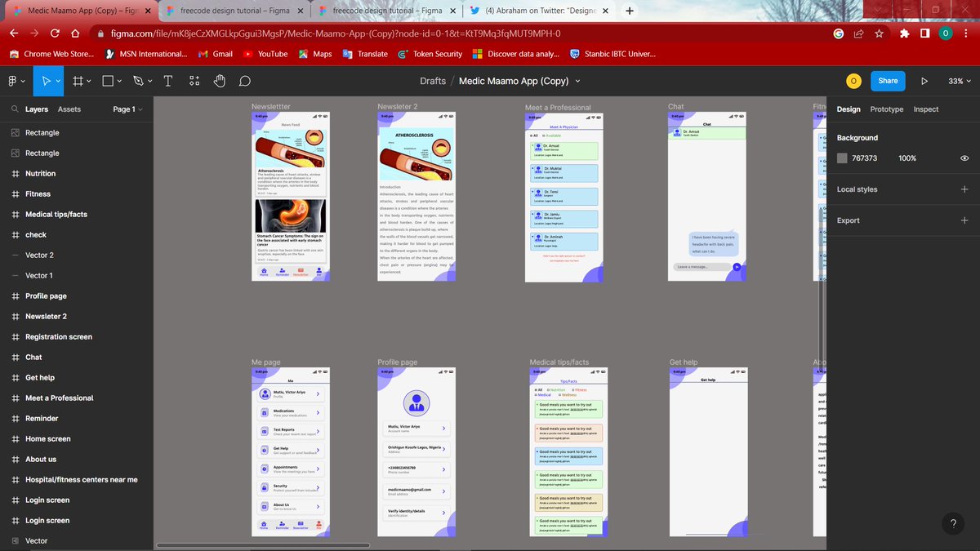Open the 33% zoom dropdown
This screenshot has height=551, width=980.
tap(959, 81)
